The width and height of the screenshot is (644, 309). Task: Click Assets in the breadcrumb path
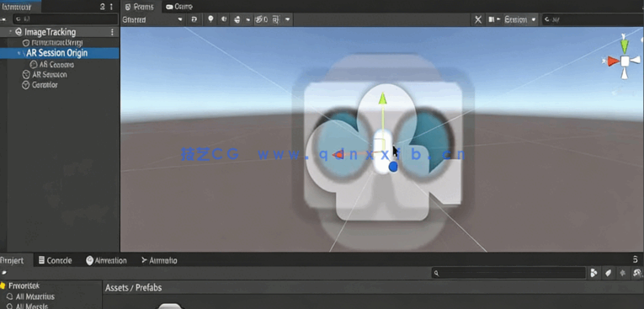tap(117, 288)
